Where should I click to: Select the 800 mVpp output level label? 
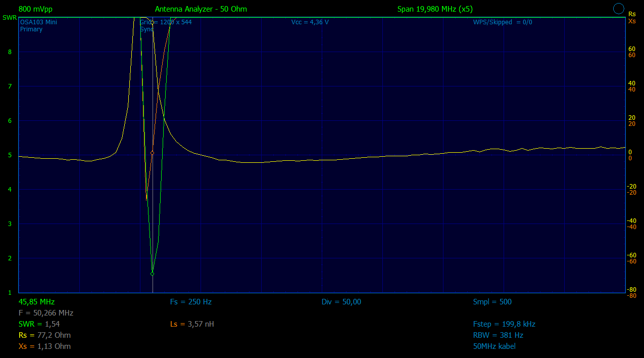click(35, 9)
